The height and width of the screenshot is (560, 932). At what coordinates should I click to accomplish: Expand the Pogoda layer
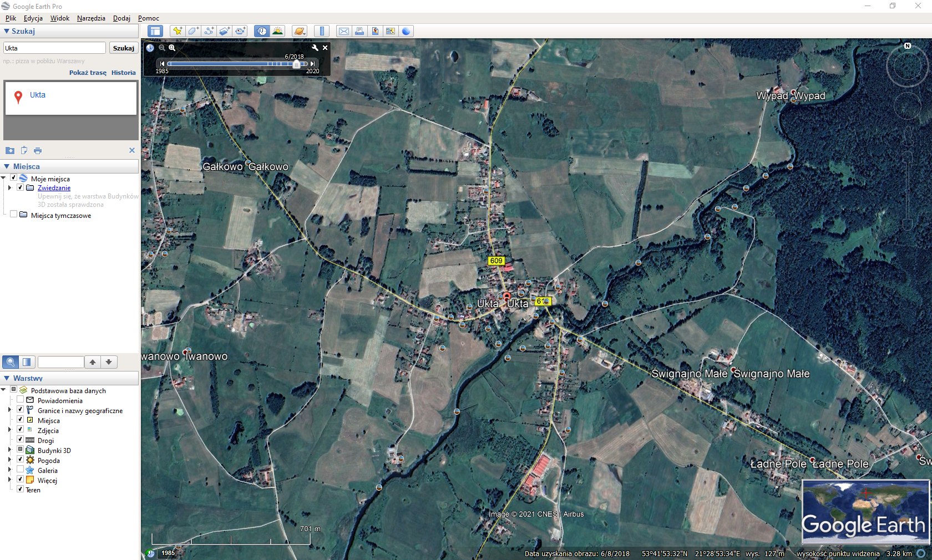click(9, 460)
